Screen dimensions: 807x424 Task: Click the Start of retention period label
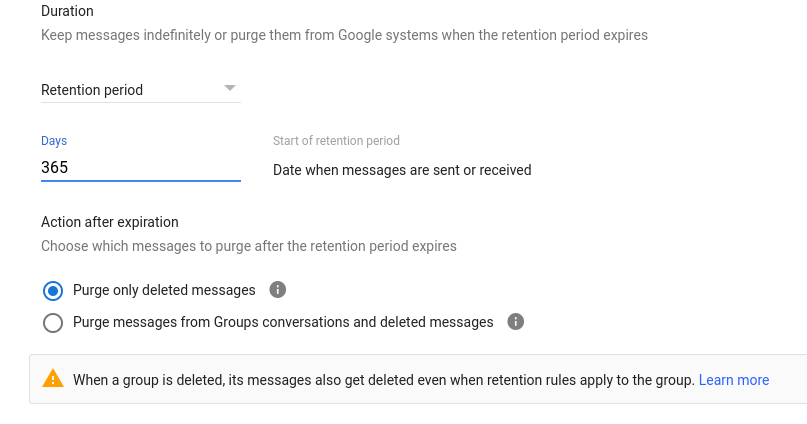(336, 140)
